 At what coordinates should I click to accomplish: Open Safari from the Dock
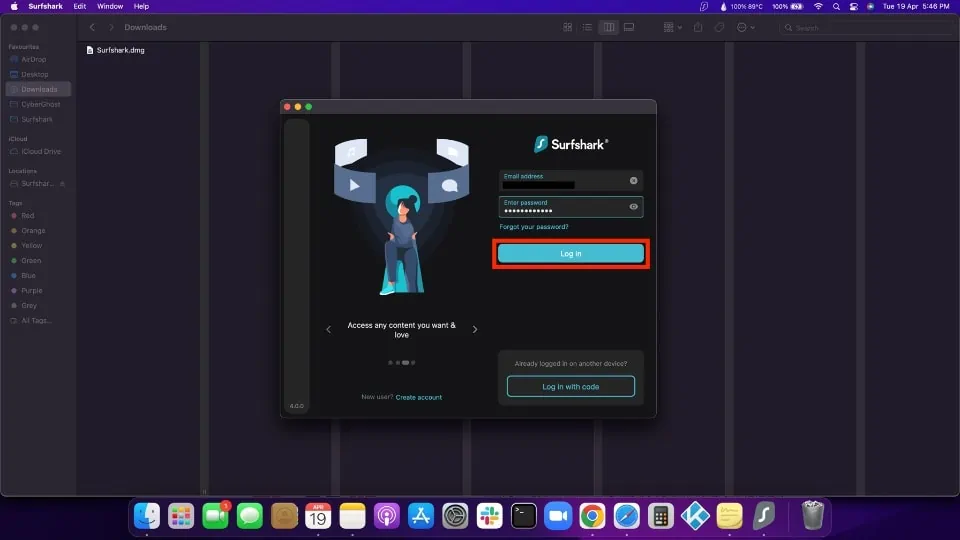click(x=626, y=516)
